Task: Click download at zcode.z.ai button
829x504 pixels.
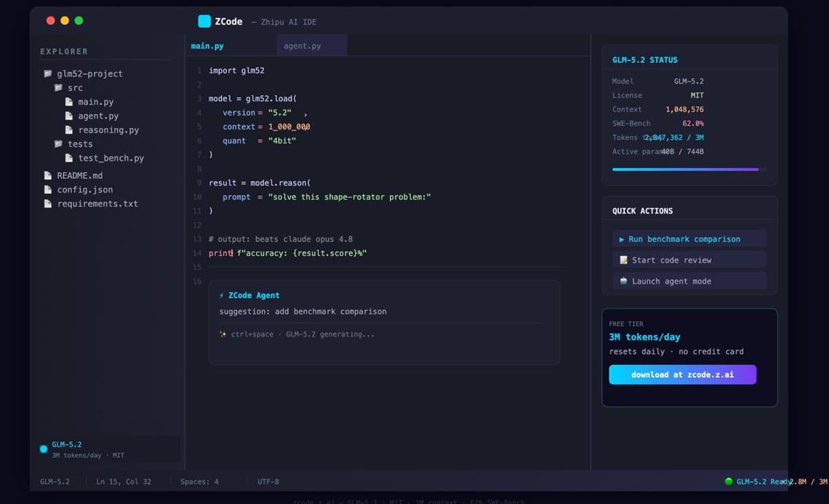Action: click(x=682, y=375)
